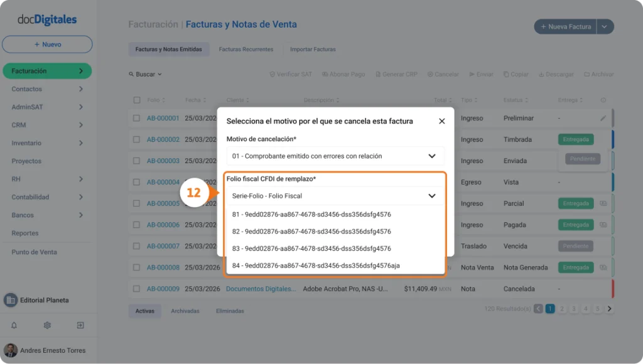The width and height of the screenshot is (643, 364).
Task: Open Motivo de cancelación dropdown
Action: click(335, 156)
